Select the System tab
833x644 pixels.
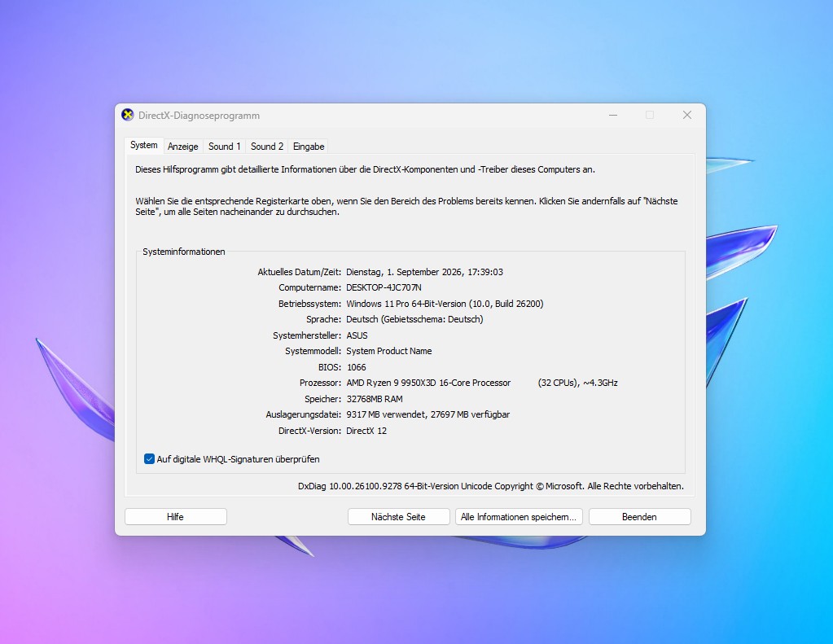pyautogui.click(x=144, y=145)
